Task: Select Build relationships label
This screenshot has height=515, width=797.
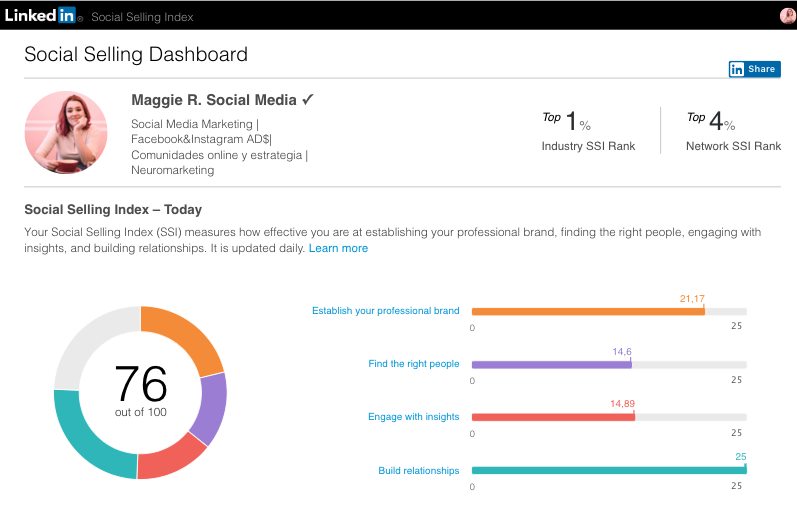Action: point(418,470)
